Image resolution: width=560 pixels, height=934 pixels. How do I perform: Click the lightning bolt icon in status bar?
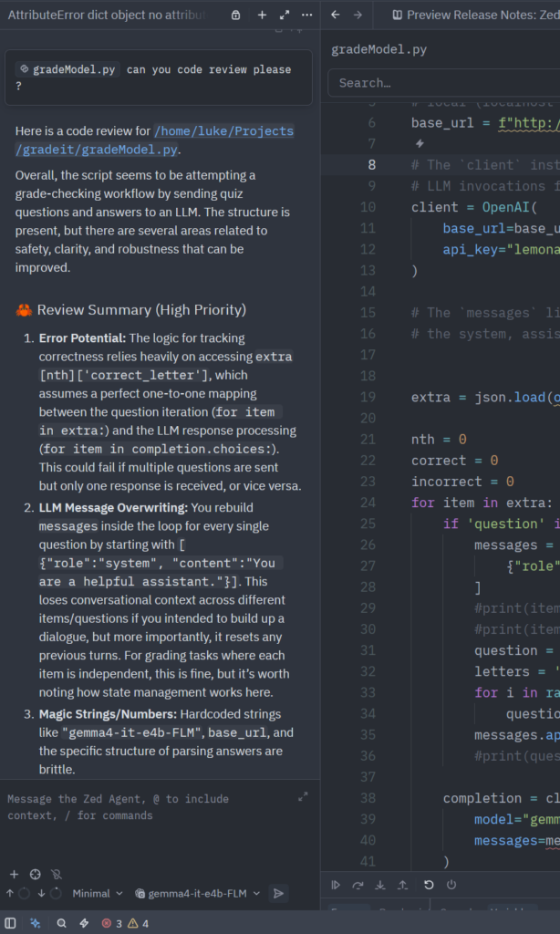[84, 923]
